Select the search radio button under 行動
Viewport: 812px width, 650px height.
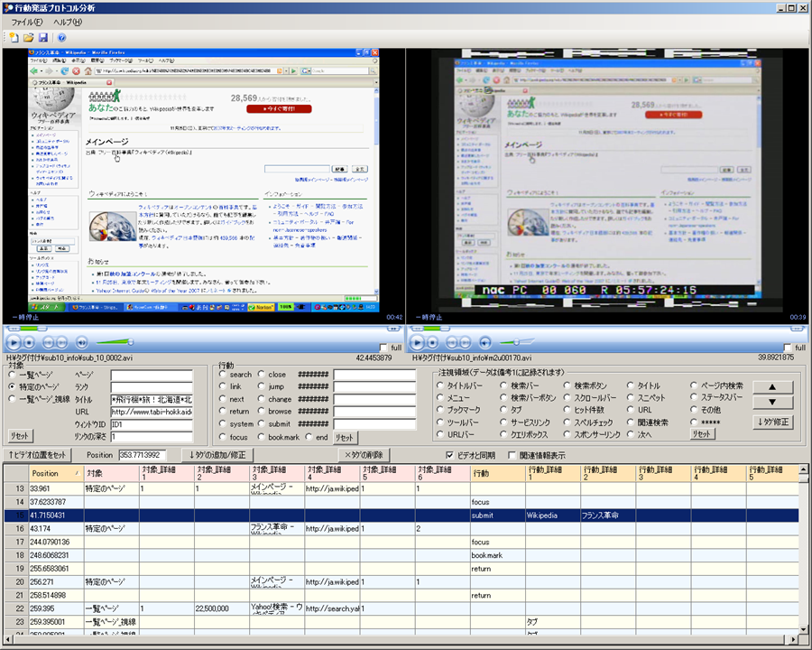click(223, 375)
